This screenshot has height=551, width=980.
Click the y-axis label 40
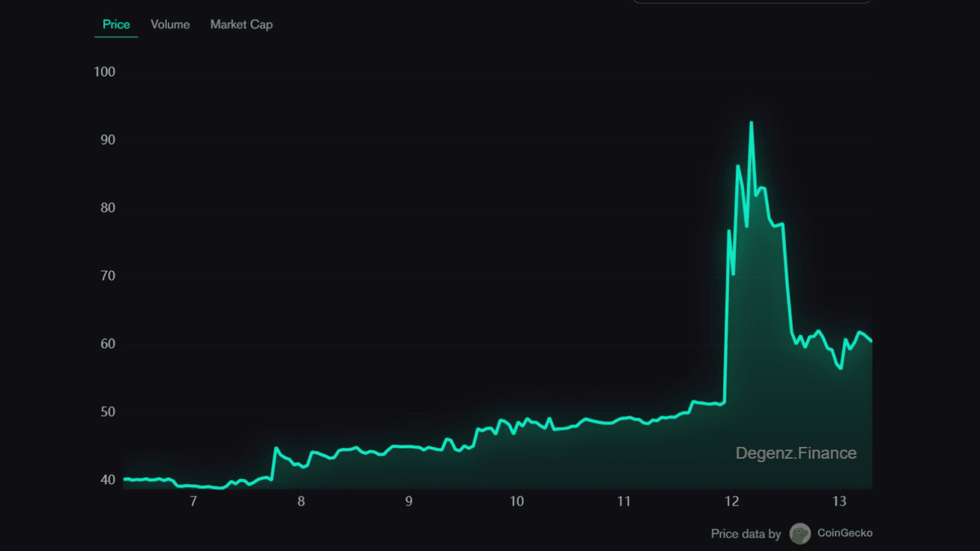pyautogui.click(x=108, y=480)
